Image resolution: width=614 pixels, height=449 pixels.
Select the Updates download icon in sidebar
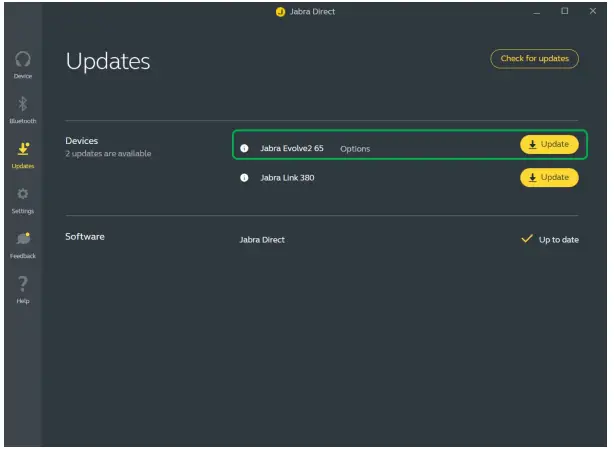(23, 149)
